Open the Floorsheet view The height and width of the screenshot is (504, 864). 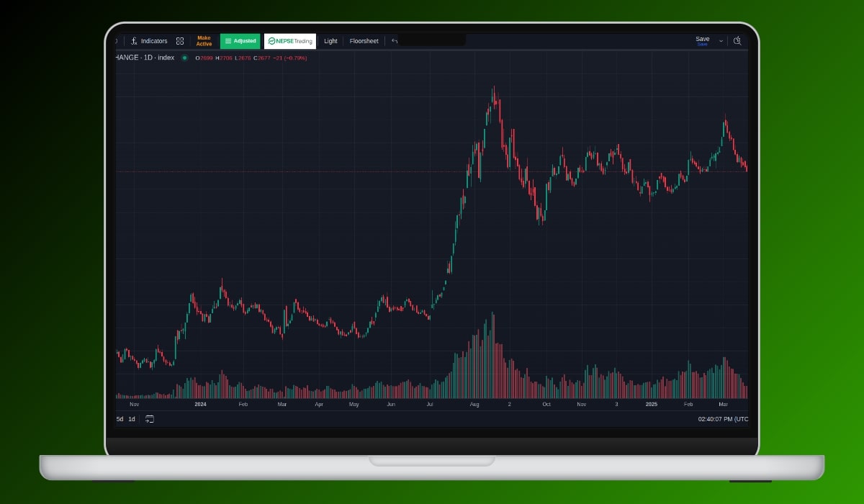click(364, 41)
